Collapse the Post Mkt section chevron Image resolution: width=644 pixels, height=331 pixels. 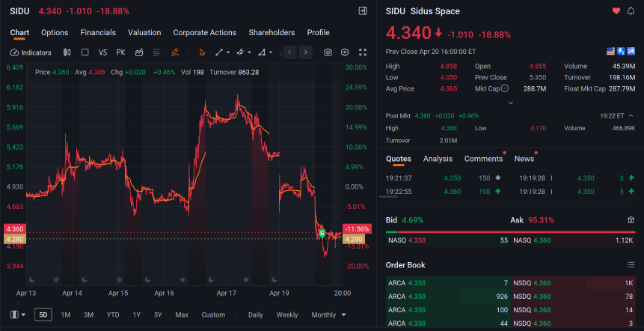(x=631, y=116)
